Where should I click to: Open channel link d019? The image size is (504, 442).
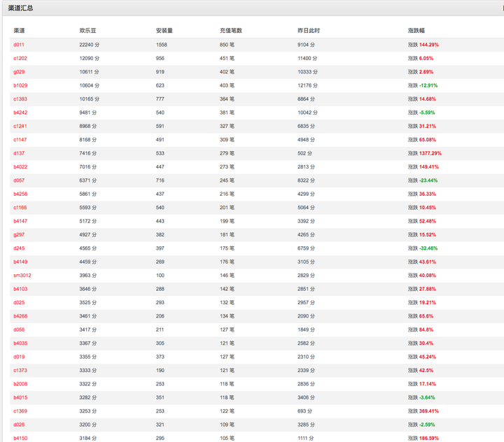click(x=19, y=357)
